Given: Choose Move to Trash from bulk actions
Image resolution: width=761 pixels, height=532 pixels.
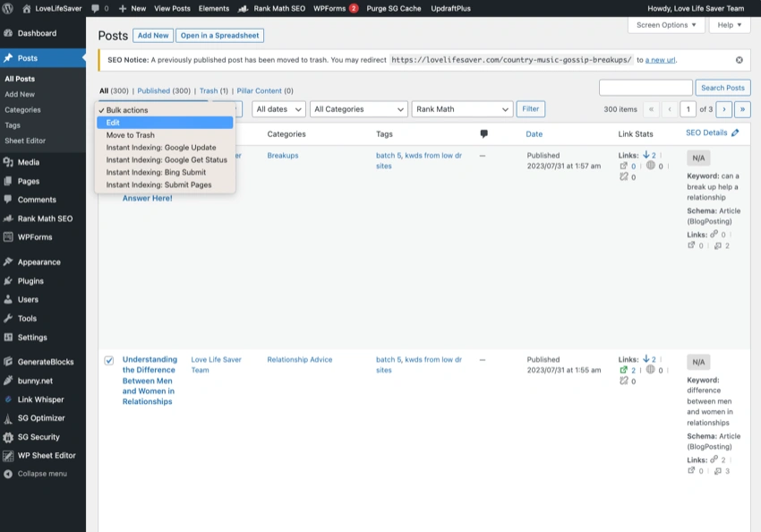Looking at the screenshot, I should pos(131,135).
